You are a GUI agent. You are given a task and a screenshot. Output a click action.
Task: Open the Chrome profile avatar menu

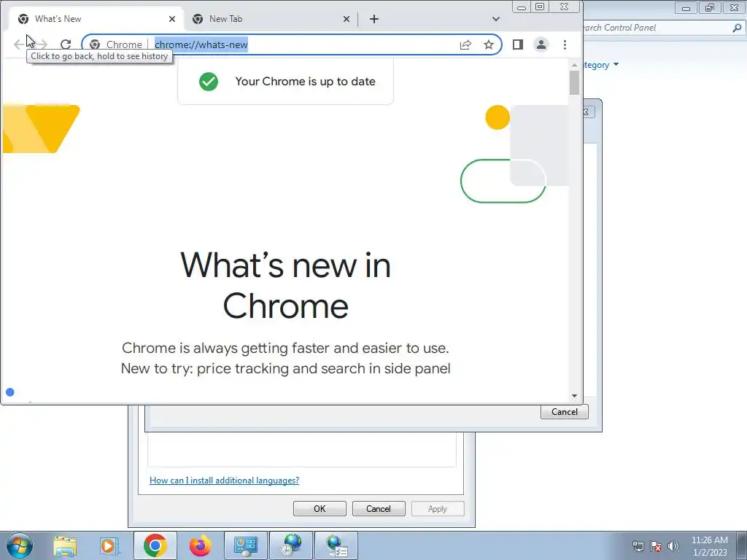click(x=541, y=44)
